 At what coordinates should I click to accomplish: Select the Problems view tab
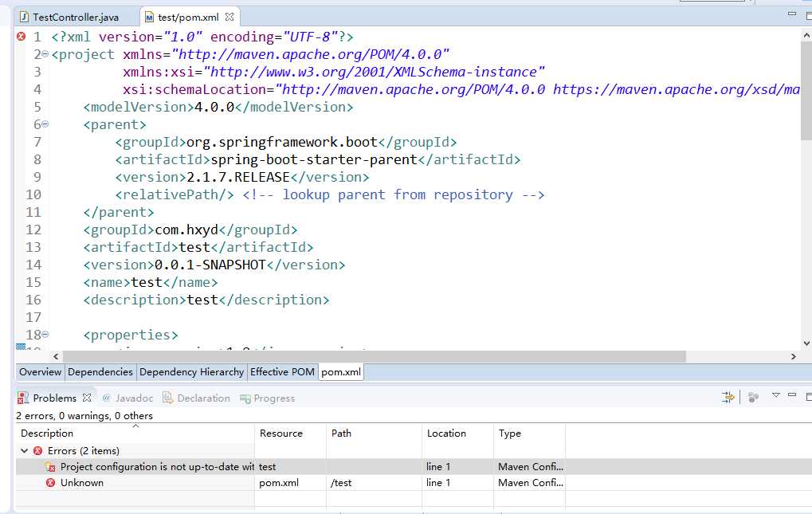pos(54,398)
